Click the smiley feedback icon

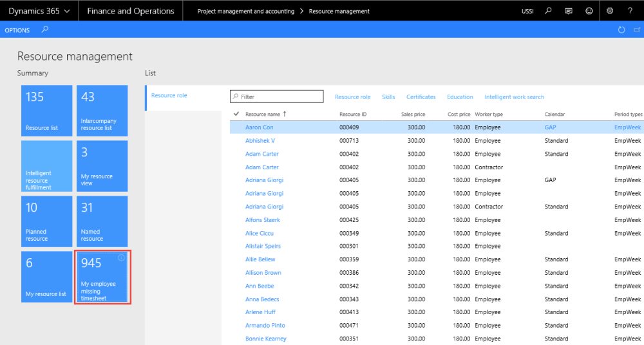[x=589, y=11]
